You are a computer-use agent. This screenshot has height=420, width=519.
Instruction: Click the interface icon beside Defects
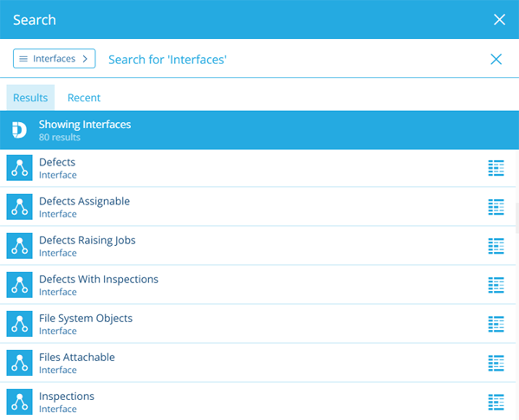[20, 168]
